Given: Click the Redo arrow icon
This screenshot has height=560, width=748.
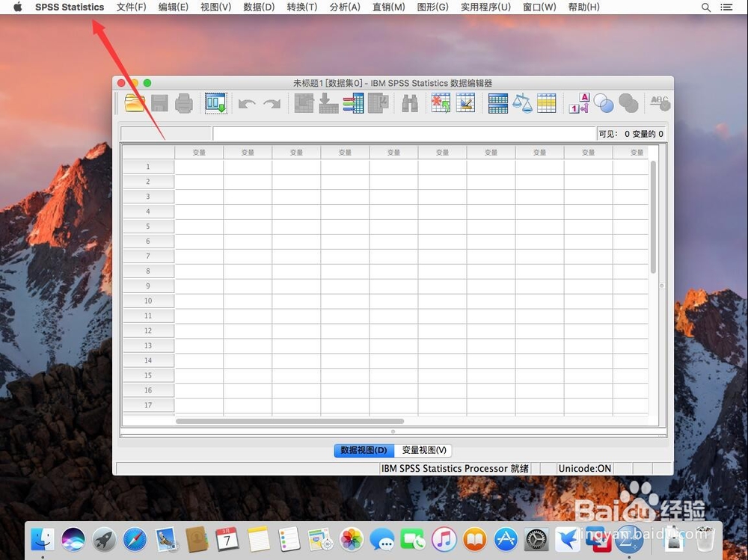Looking at the screenshot, I should point(272,103).
